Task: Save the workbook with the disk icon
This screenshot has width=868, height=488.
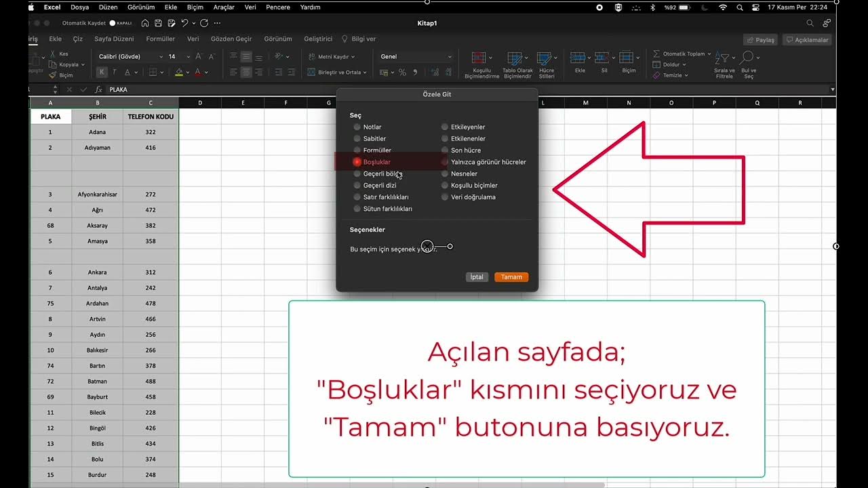Action: (157, 23)
